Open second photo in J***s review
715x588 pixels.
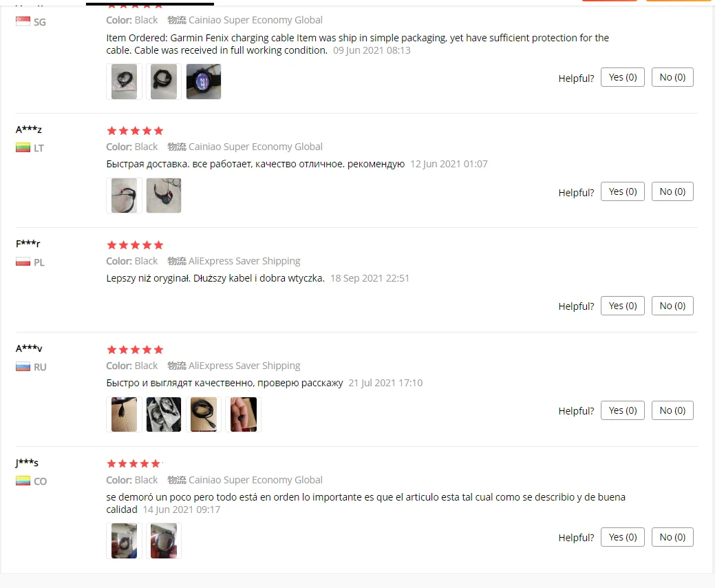click(164, 540)
